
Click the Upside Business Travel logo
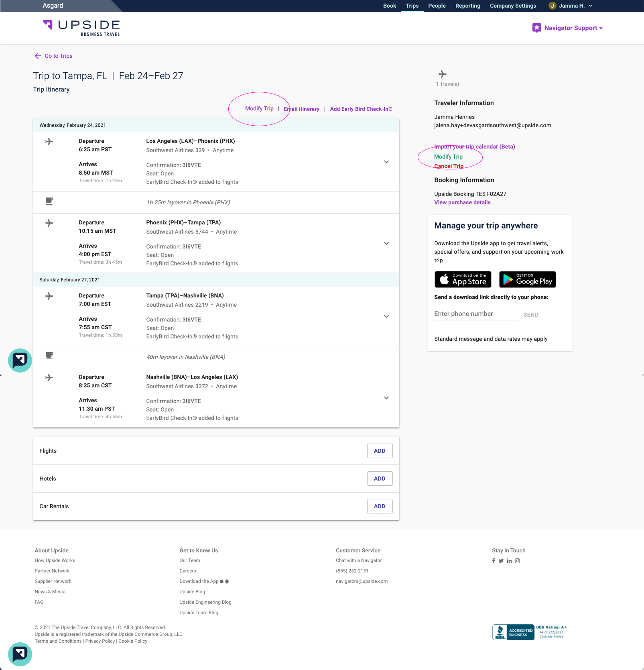[81, 28]
